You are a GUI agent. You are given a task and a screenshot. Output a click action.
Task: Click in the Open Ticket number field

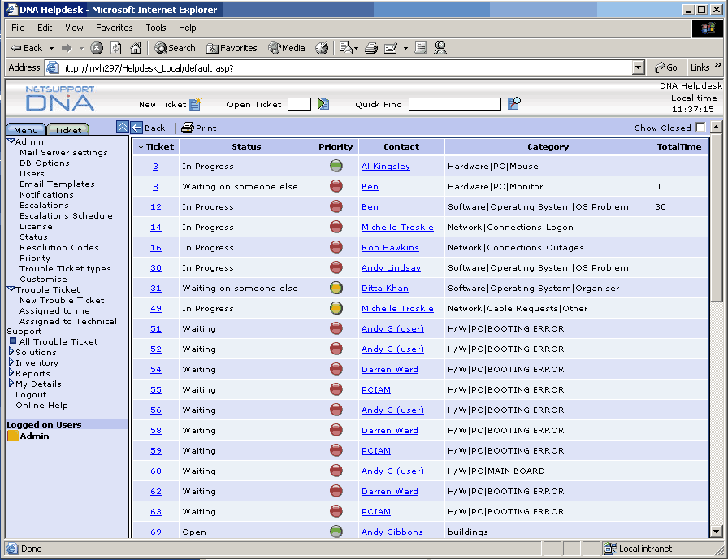click(299, 104)
